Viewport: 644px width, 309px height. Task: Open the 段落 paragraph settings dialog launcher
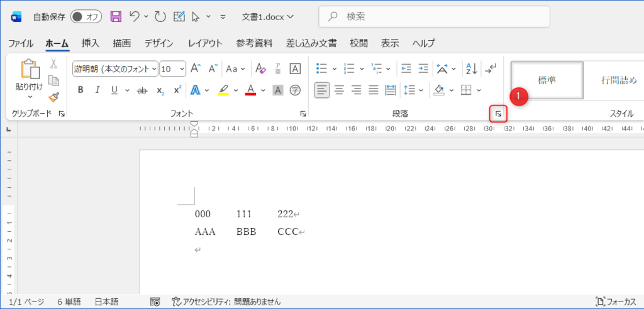pos(498,114)
